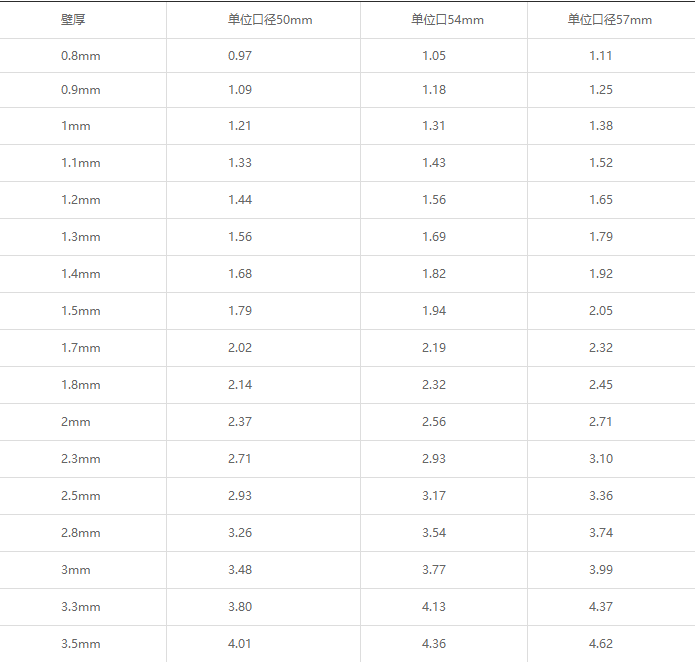This screenshot has height=662, width=695.
Task: Click the 0.8mm wall thickness cell
Action: (x=80, y=56)
